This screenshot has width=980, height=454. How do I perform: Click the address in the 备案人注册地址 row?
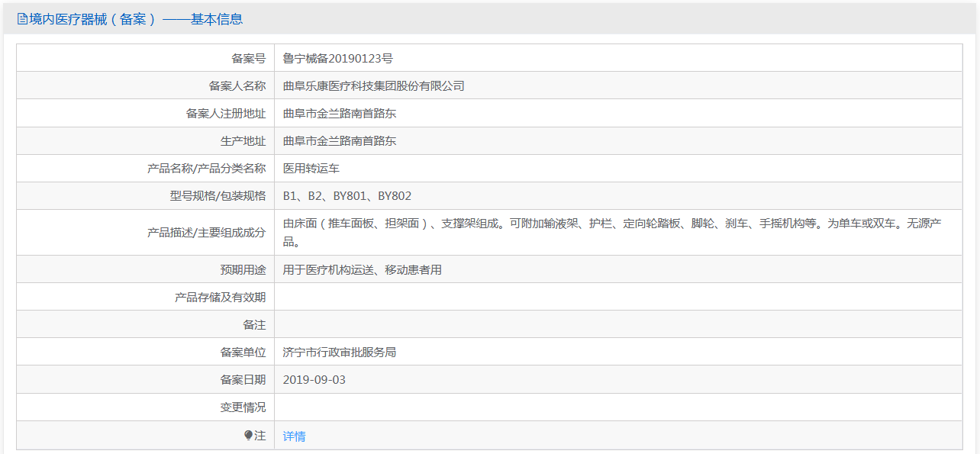tap(340, 113)
